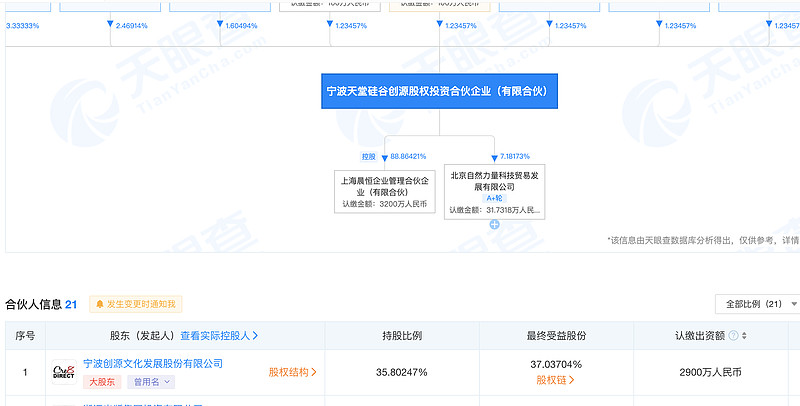Click the 35.80247% shareholding value
The width and height of the screenshot is (800, 406).
402,372
